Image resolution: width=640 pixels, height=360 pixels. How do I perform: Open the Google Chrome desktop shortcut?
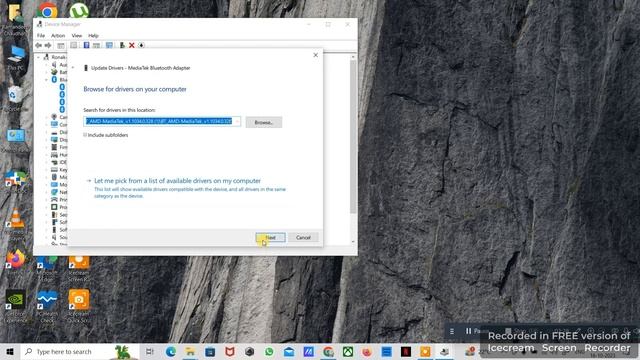pyautogui.click(x=47, y=11)
